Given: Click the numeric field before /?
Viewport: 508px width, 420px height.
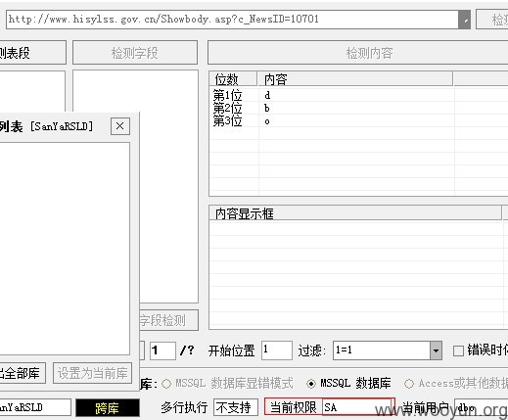Looking at the screenshot, I should click(162, 350).
